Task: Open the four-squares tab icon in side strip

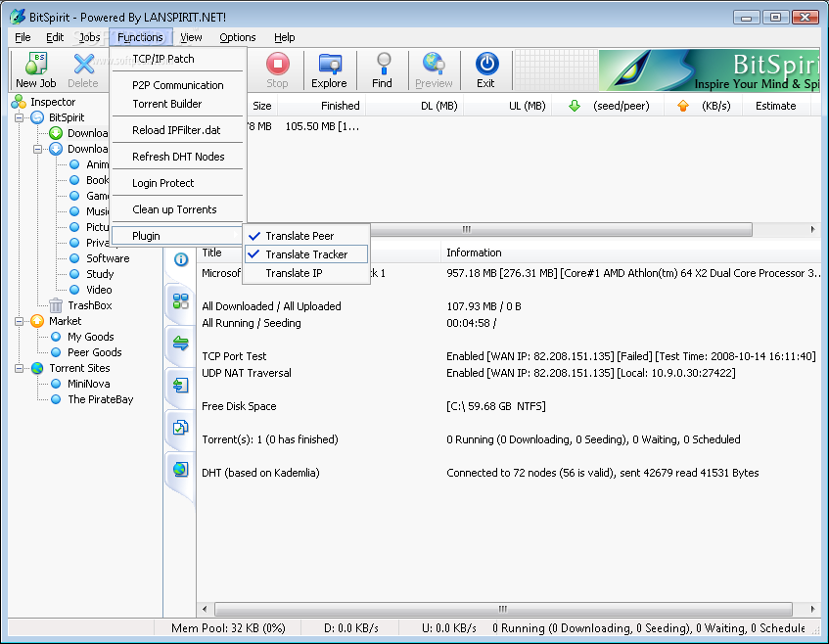Action: tap(181, 300)
